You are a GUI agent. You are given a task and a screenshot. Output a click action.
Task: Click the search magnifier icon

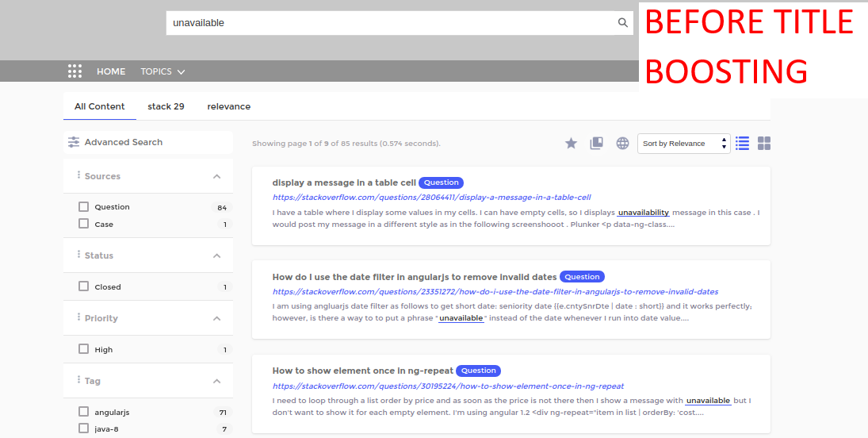click(x=623, y=23)
